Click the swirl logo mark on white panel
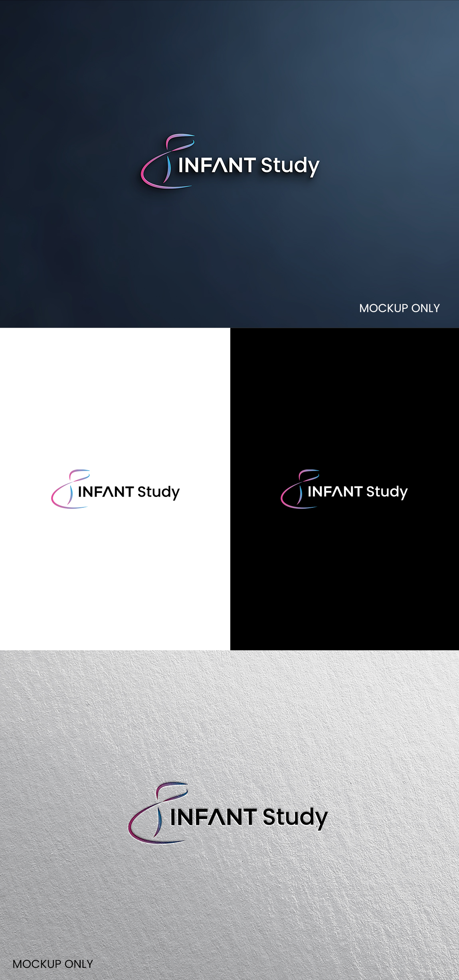This screenshot has height=980, width=459. [70, 489]
